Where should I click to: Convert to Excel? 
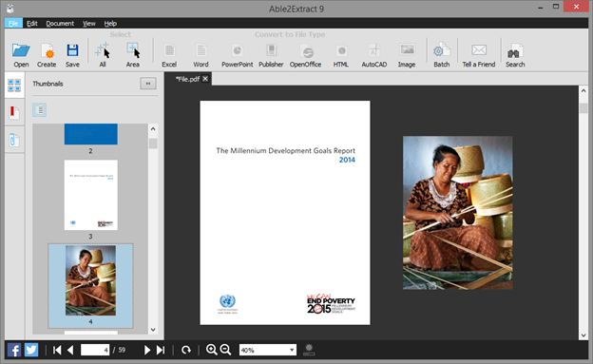click(x=169, y=55)
